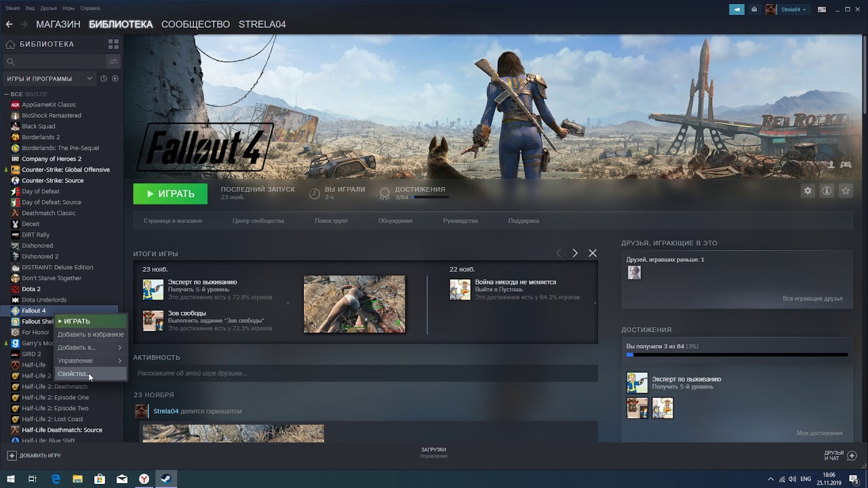This screenshot has width=868, height=488.
Task: Go to СООБЩЕСТВО tab
Action: (x=195, y=24)
